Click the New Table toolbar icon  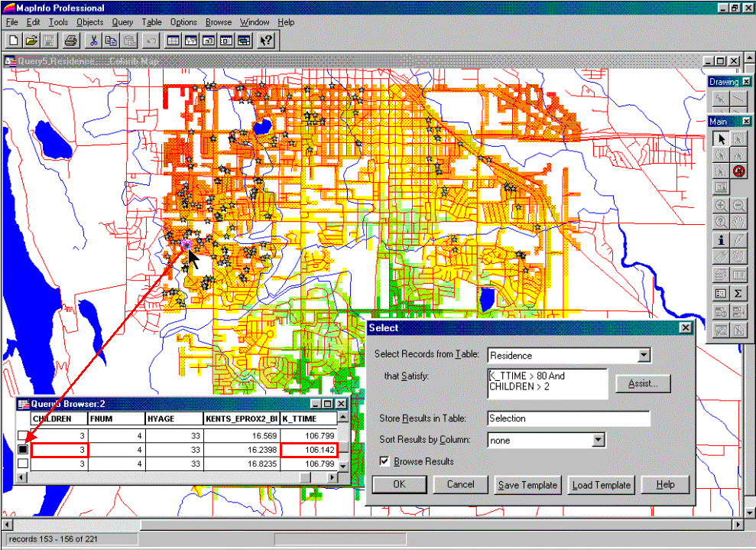click(14, 41)
